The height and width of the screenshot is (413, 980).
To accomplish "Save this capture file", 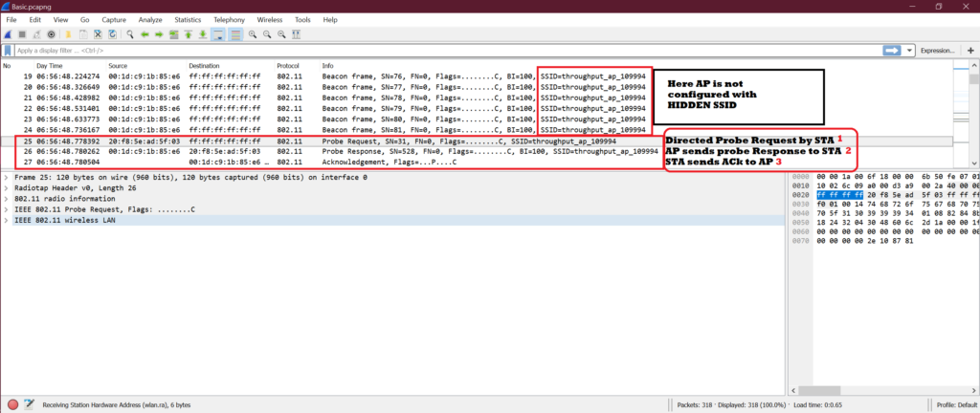I will point(83,34).
